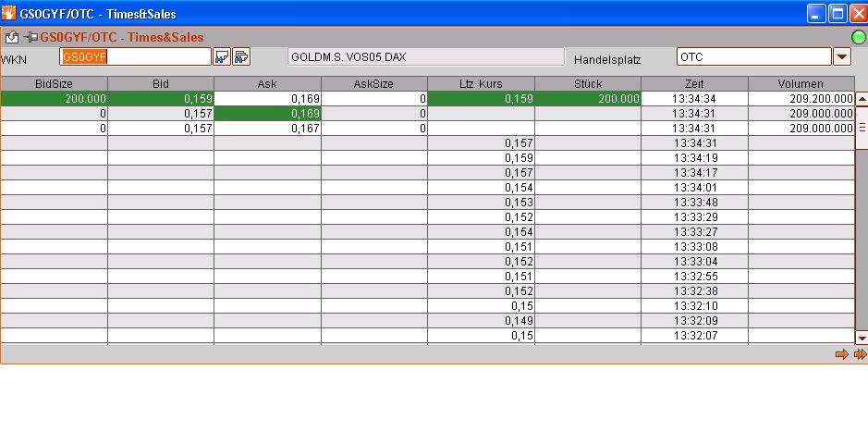Click the Ltz. Kurs value at 13:33:08
Viewport: 868px width, 444px height.
481,247
